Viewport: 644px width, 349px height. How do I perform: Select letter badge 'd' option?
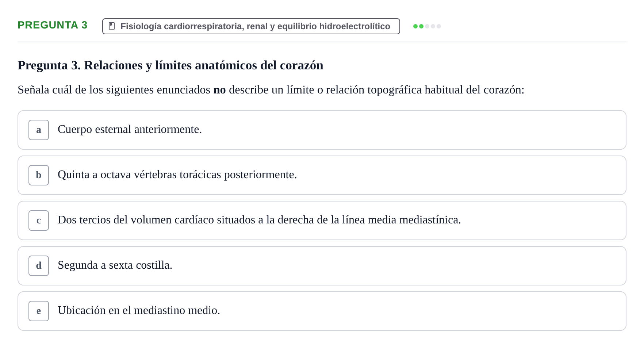click(x=39, y=266)
